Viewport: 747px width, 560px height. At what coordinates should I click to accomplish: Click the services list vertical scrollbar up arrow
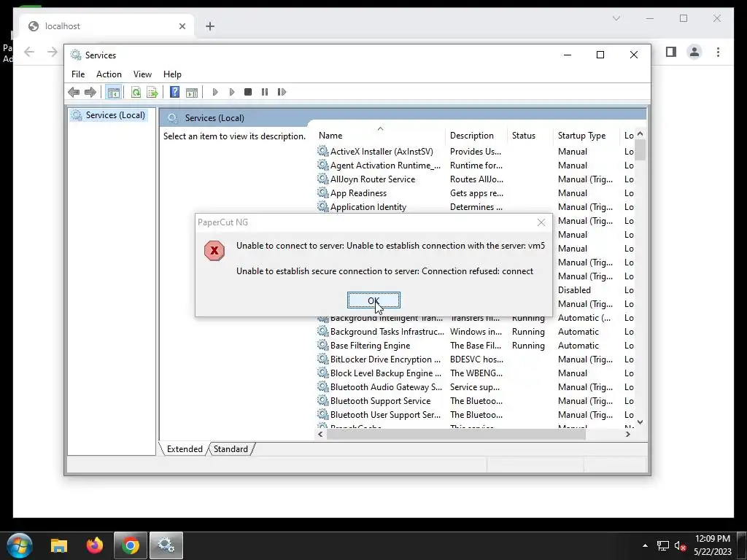coord(640,134)
